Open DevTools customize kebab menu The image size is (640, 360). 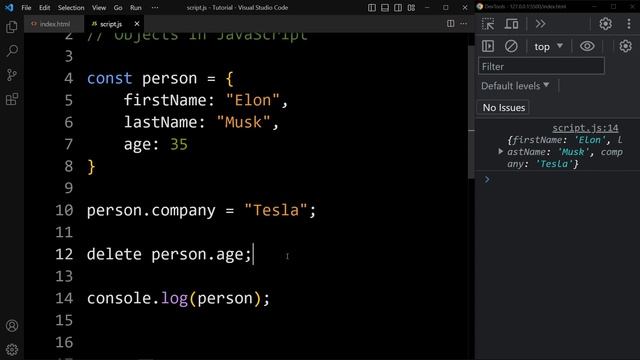click(629, 24)
